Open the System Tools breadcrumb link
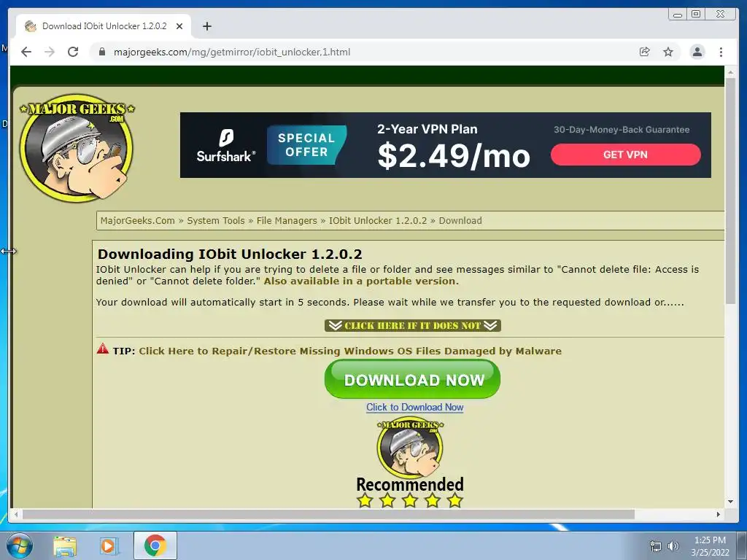This screenshot has width=747, height=560. 216,220
